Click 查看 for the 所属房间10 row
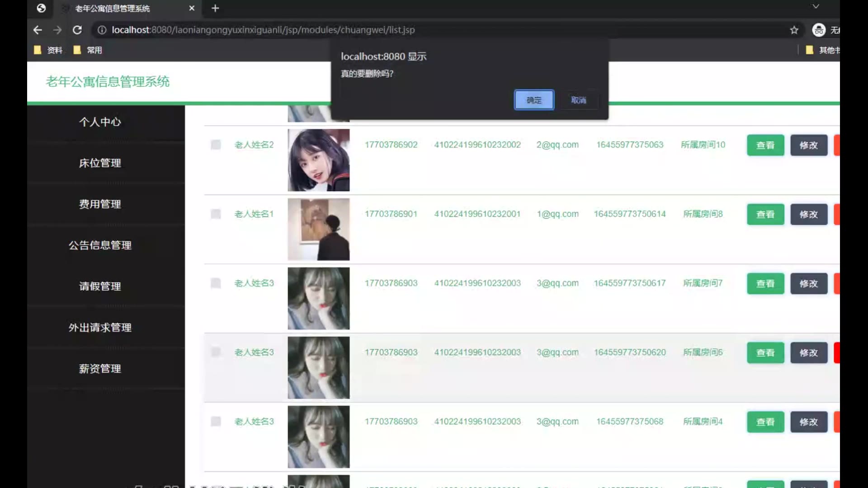This screenshot has height=488, width=868. pyautogui.click(x=765, y=145)
